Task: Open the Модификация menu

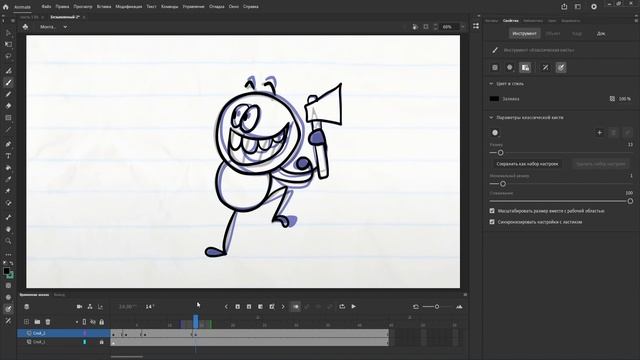Action: tap(129, 7)
